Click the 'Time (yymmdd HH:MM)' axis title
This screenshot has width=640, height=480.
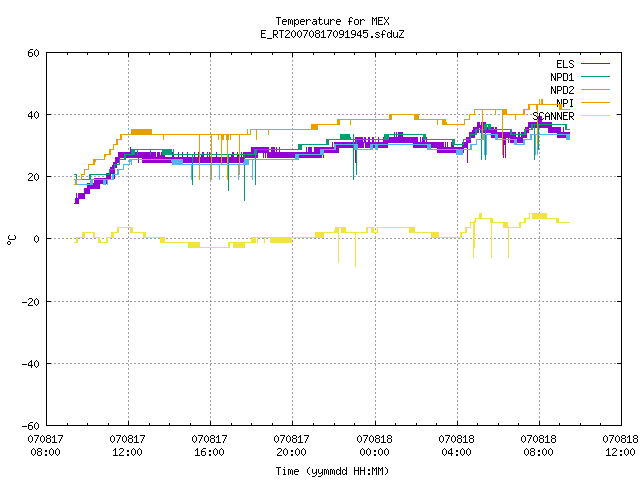pyautogui.click(x=332, y=471)
